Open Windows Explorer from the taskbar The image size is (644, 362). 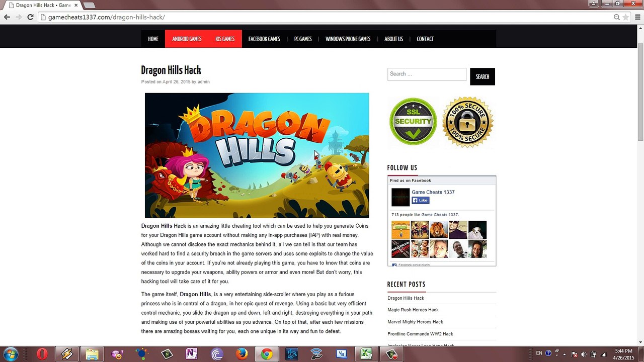pos(92,354)
